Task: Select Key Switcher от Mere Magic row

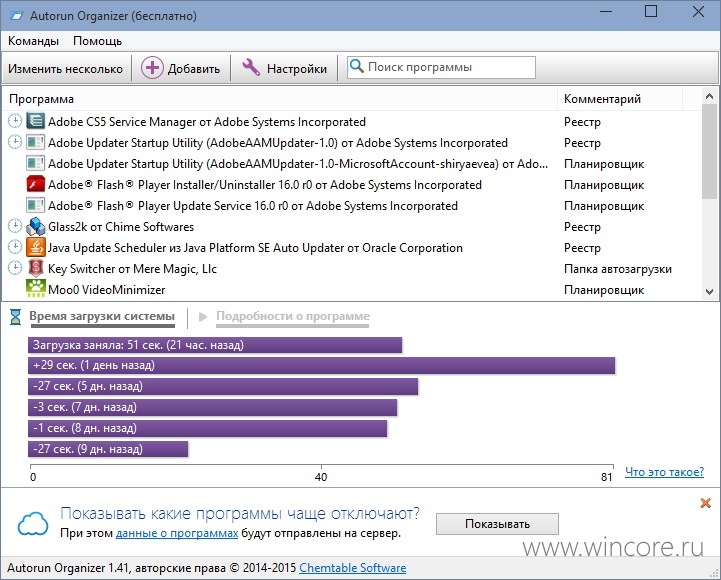Action: (x=132, y=269)
